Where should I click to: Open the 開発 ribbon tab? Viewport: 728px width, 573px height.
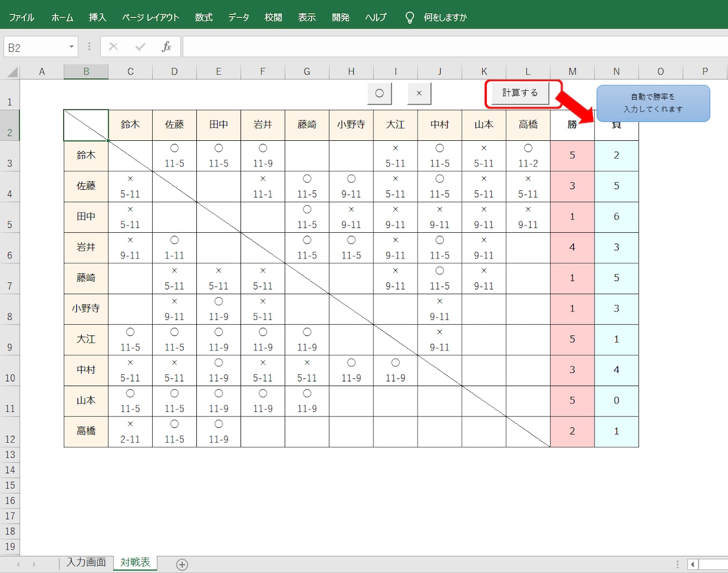341,17
